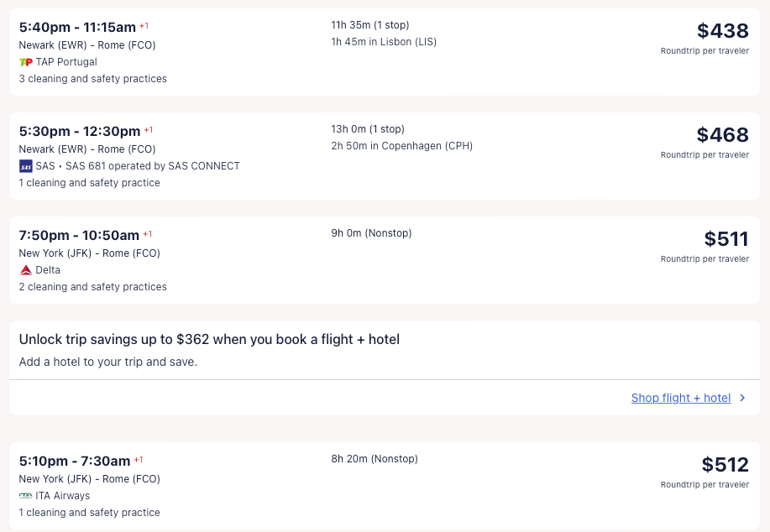Choose the $511 Delta nonstop fare
The image size is (770, 532).
pos(725,239)
